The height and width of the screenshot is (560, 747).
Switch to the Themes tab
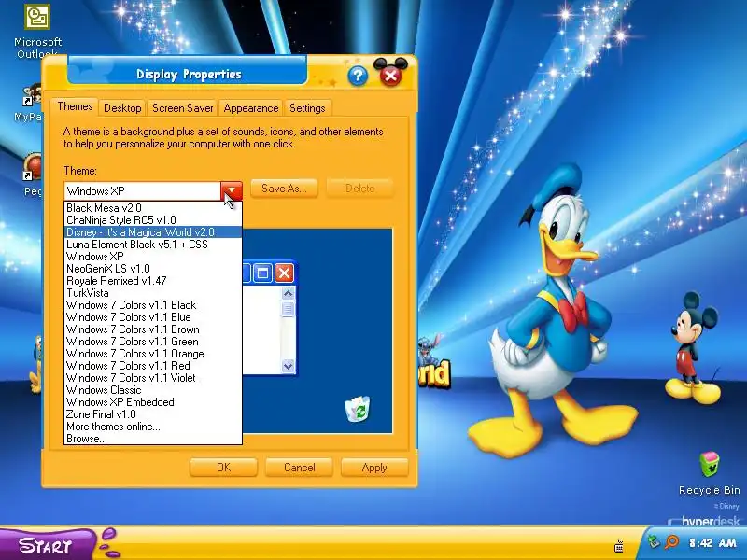pos(75,106)
